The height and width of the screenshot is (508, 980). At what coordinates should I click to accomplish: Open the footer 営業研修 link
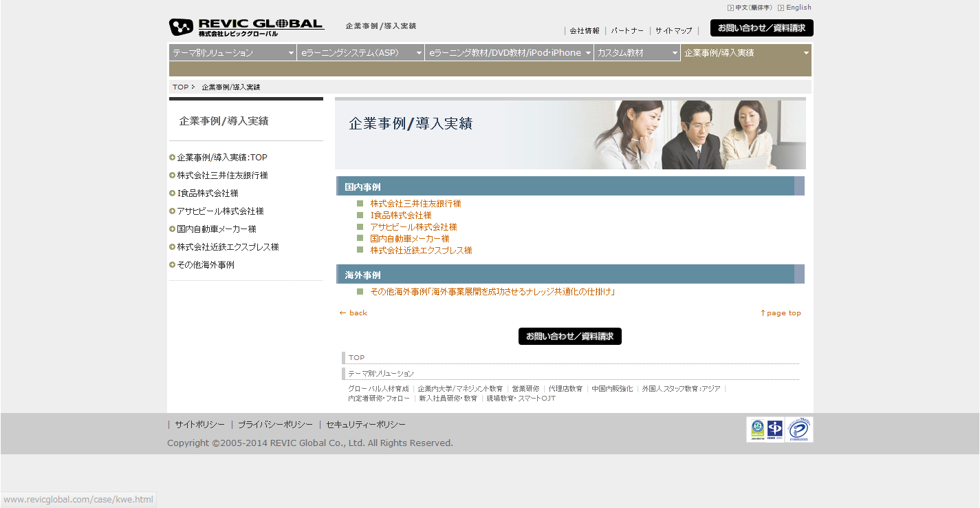(525, 389)
